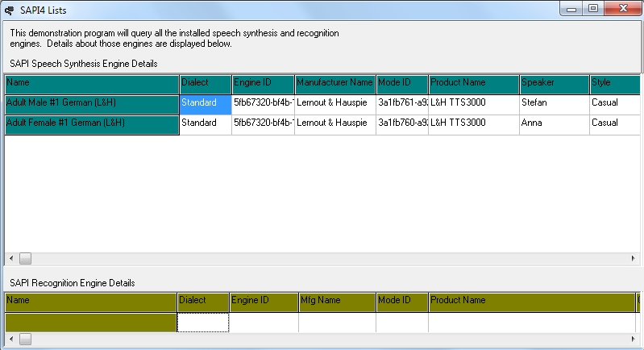This screenshot has height=350, width=644.
Task: Select the Anna speaker cell
Action: point(553,123)
